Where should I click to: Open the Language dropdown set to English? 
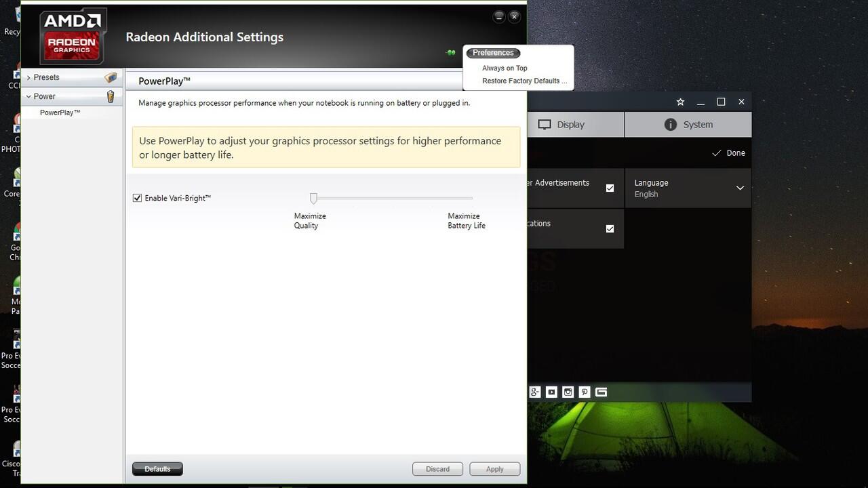(x=688, y=188)
